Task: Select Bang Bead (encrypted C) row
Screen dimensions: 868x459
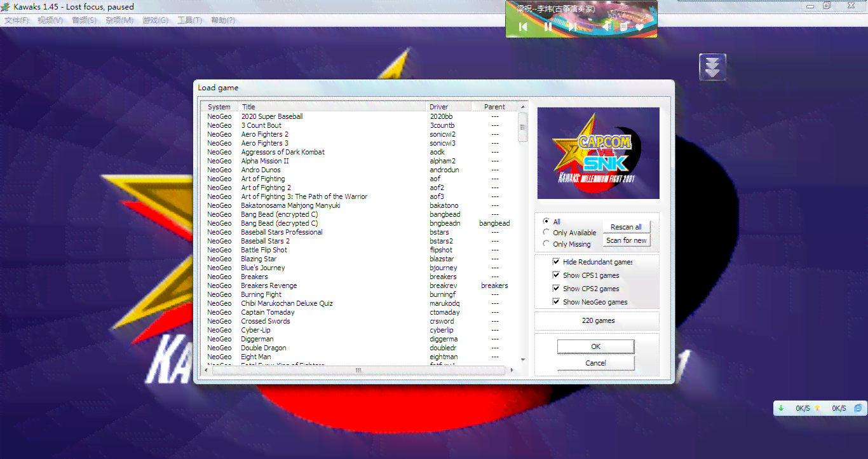Action: tap(360, 214)
